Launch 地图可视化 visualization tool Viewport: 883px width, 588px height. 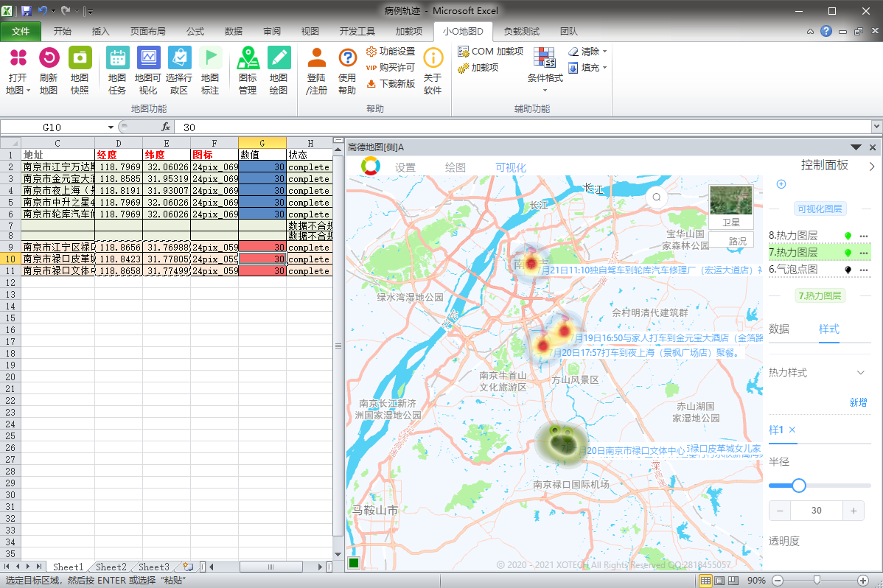pyautogui.click(x=148, y=71)
